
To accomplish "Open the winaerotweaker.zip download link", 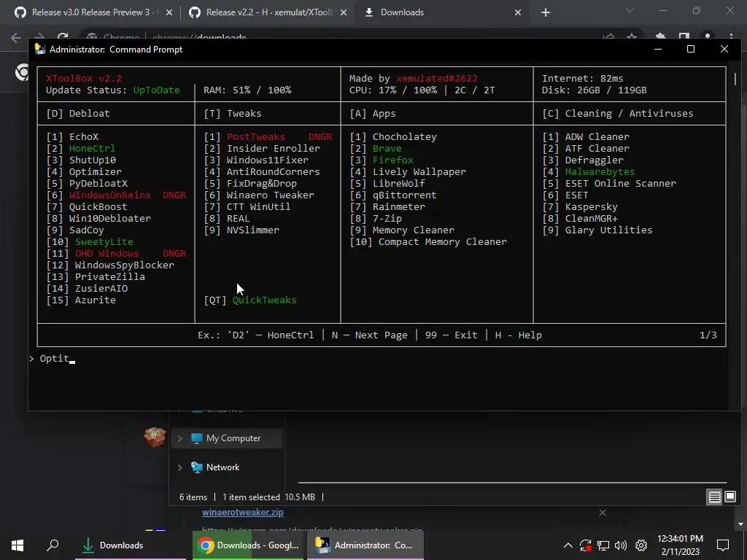I will click(x=242, y=513).
